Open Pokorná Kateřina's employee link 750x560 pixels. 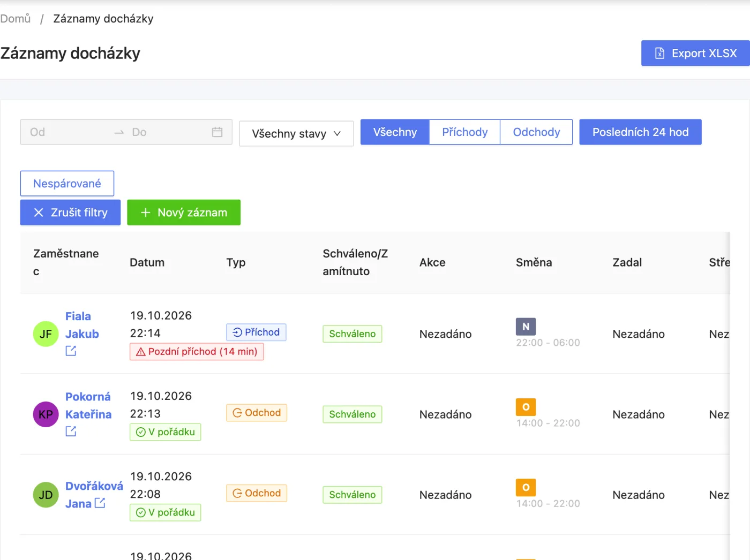[88, 405]
